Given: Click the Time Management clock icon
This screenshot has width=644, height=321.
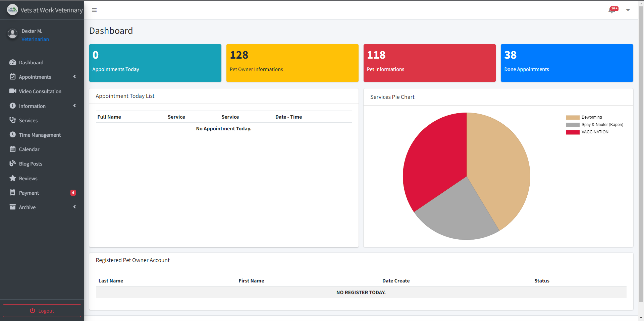Looking at the screenshot, I should pyautogui.click(x=13, y=134).
